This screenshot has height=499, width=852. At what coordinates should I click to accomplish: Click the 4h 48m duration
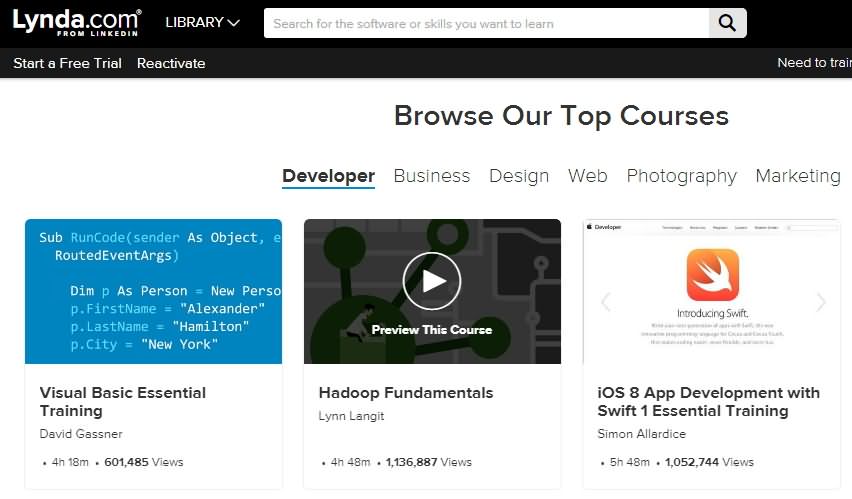(350, 462)
